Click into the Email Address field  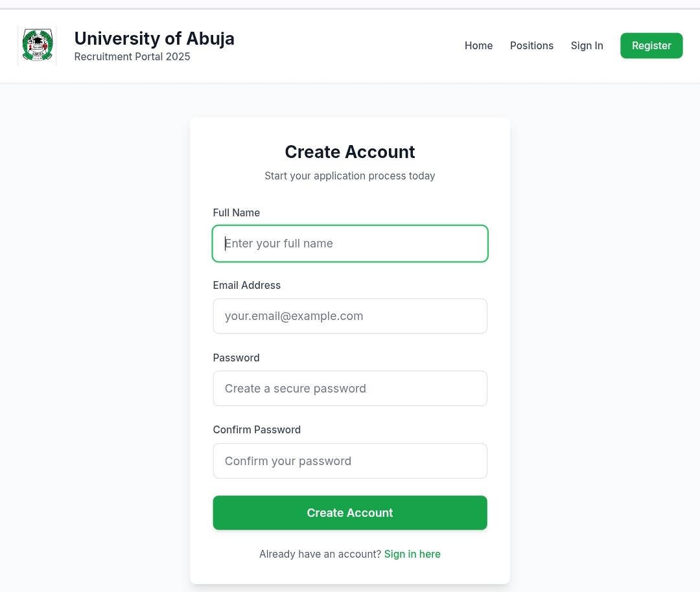click(x=350, y=316)
